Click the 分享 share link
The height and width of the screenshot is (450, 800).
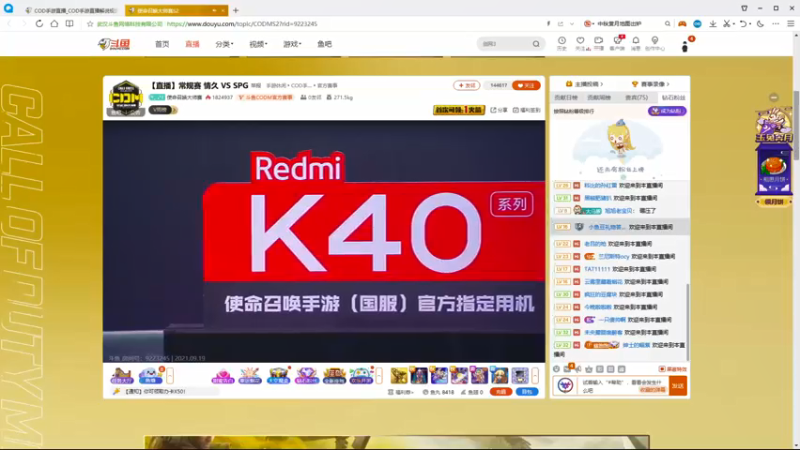coord(499,110)
